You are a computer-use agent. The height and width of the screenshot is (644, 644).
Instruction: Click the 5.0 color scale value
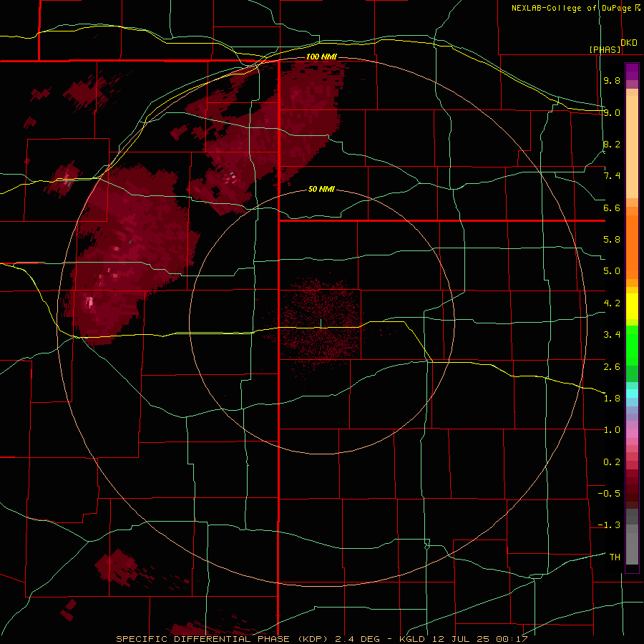(612, 271)
